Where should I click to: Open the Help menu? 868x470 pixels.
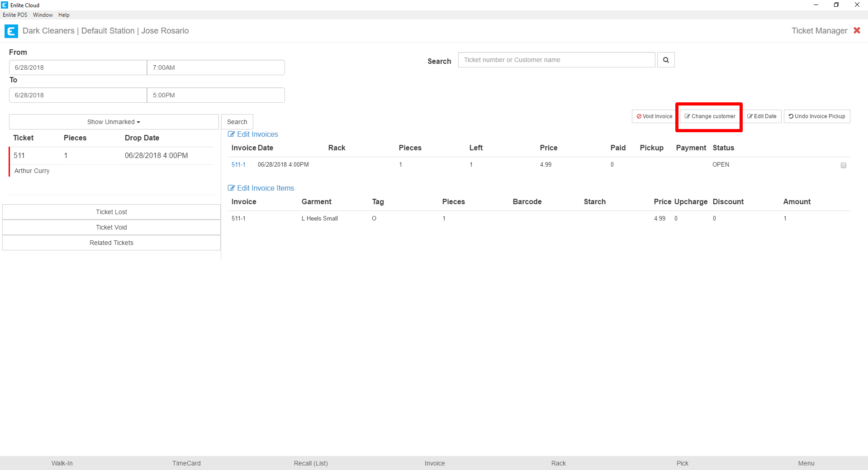pyautogui.click(x=64, y=15)
